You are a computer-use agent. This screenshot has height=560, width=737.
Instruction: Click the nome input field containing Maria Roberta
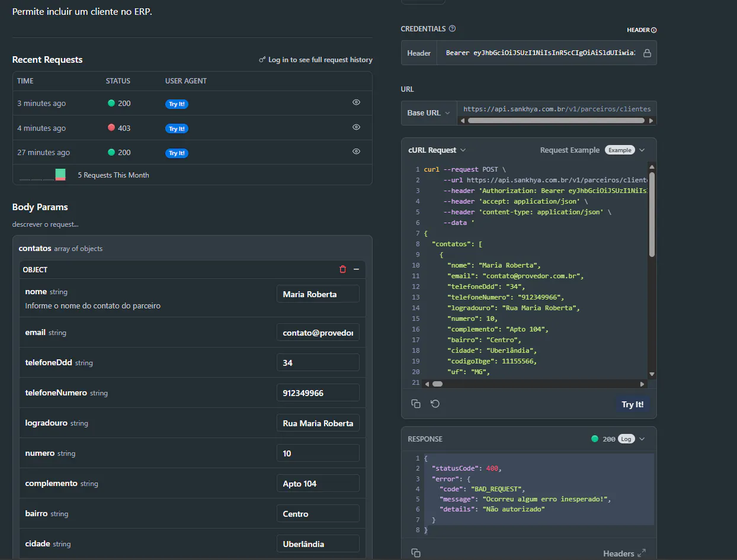pyautogui.click(x=318, y=294)
